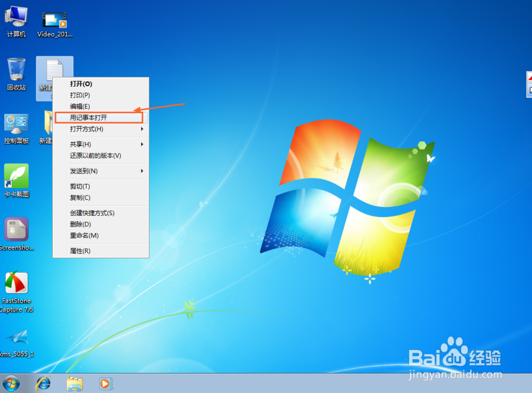Select the Screensho... desktop icon

(16, 234)
